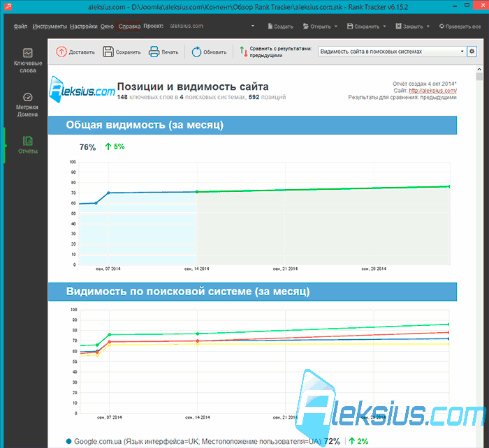Open the Метрики Домена sidebar section
Viewport: 489px width, 448px height.
tap(27, 105)
